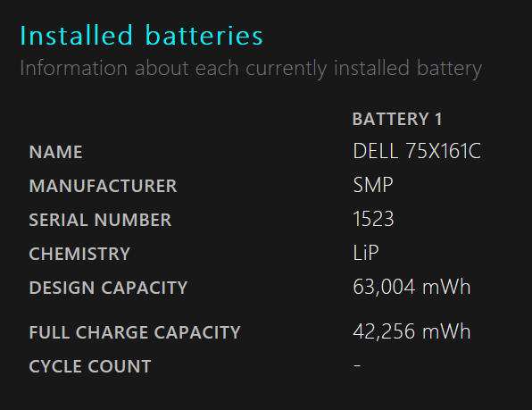Click the MANUFACTURER row label
Image resolution: width=532 pixels, height=410 pixels.
point(104,186)
